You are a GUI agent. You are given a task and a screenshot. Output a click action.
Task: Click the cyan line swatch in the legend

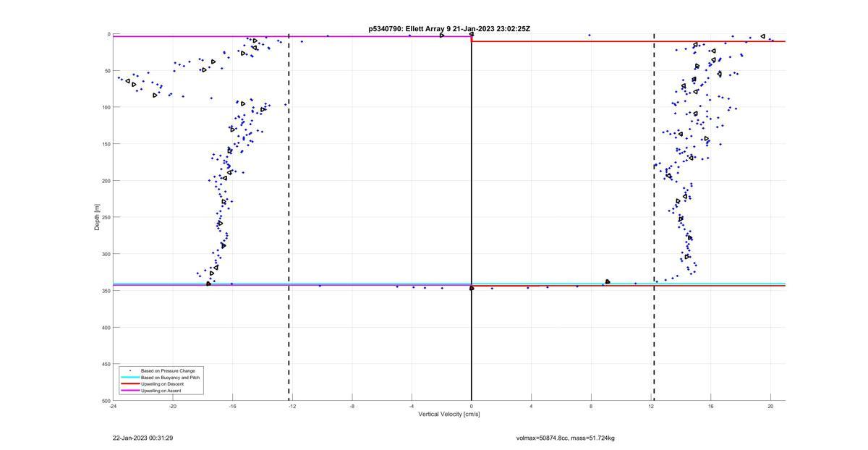[x=129, y=378]
